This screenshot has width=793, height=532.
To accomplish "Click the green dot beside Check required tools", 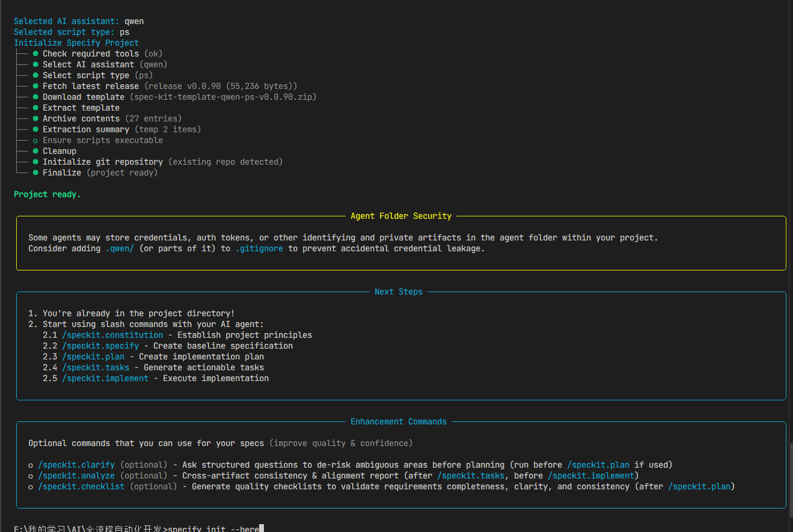I will pyautogui.click(x=35, y=54).
